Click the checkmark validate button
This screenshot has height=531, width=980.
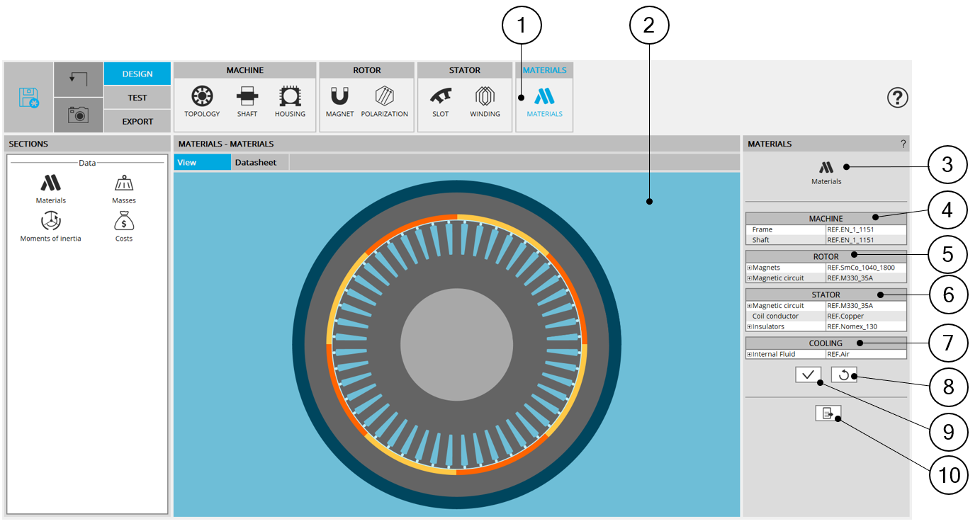pos(808,375)
